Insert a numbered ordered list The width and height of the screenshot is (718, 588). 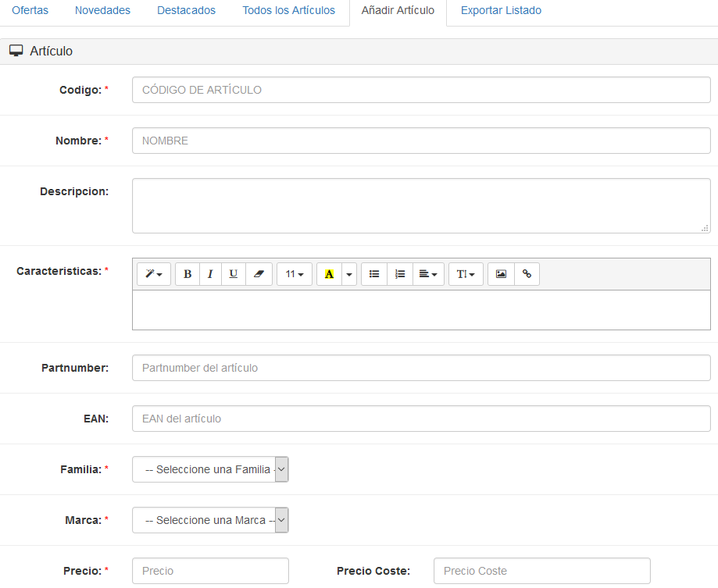pyautogui.click(x=400, y=274)
